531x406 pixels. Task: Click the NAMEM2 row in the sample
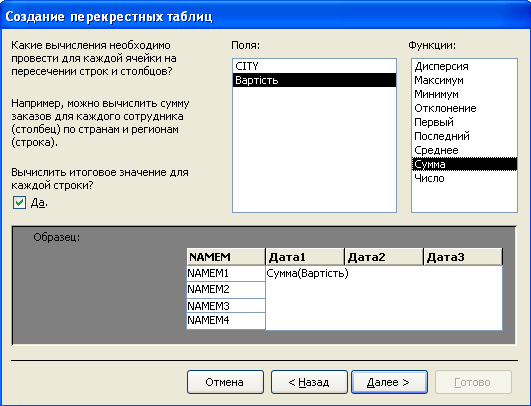[226, 290]
